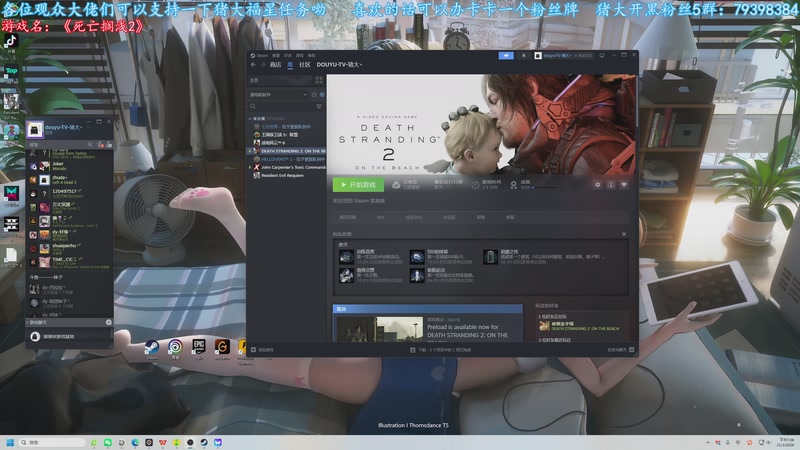Expand the games and software filter dropdown
800x450 pixels.
tap(278, 94)
